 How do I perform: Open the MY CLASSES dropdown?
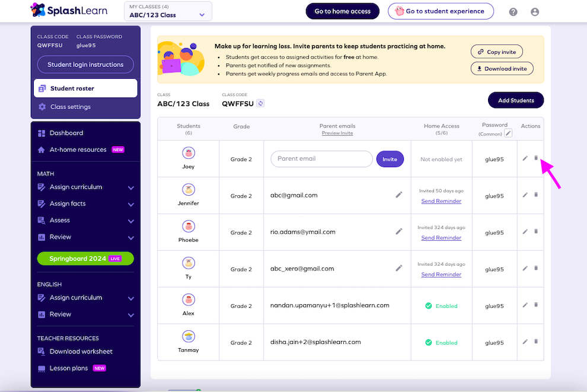(x=168, y=11)
